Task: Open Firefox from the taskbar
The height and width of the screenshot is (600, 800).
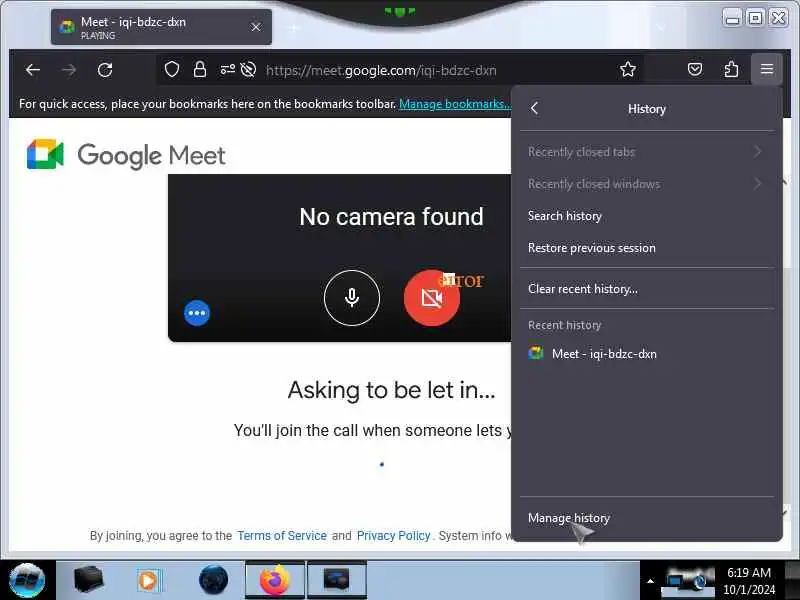Action: tap(274, 580)
